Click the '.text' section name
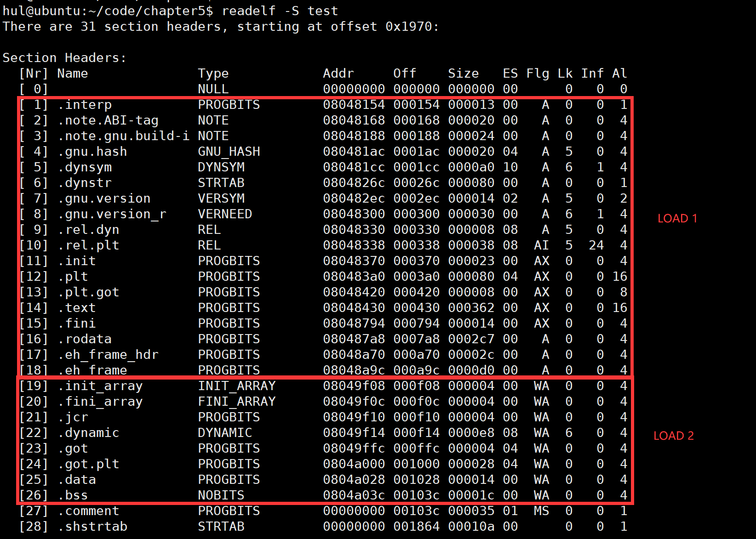The height and width of the screenshot is (539, 756). 77,308
